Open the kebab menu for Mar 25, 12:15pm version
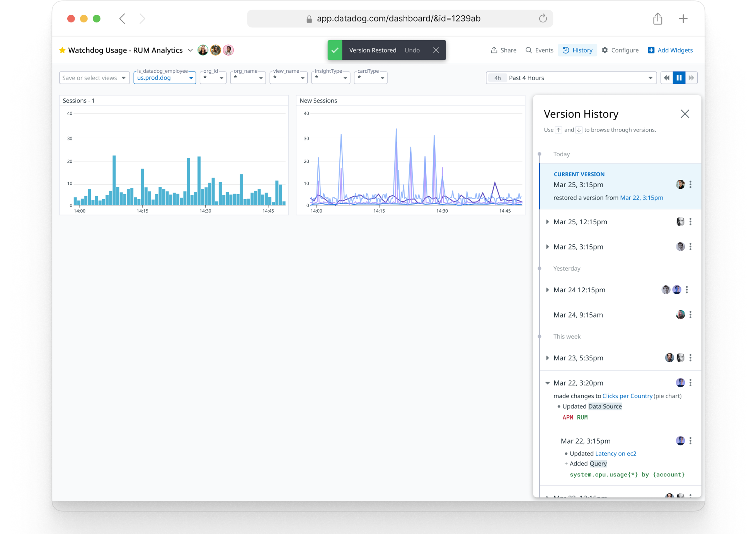This screenshot has width=756, height=534. (690, 222)
